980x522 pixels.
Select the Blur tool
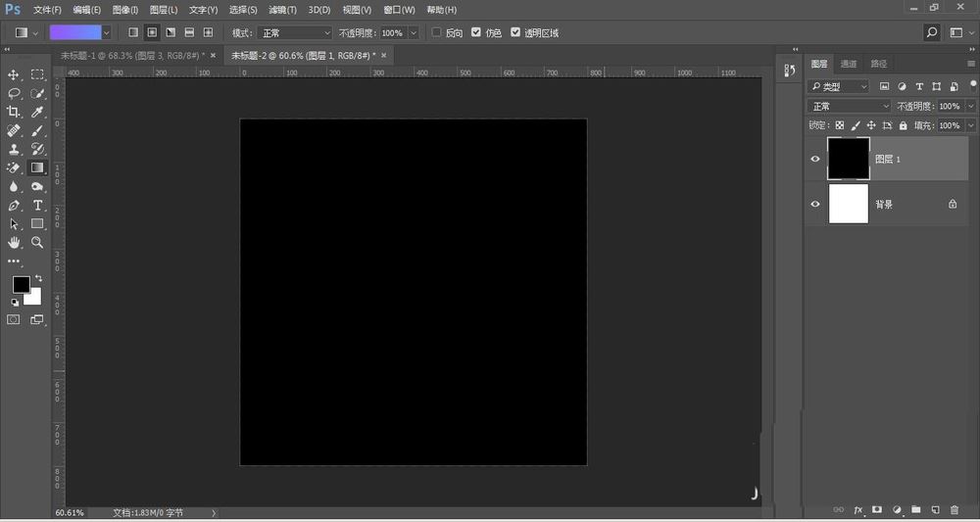click(x=13, y=187)
